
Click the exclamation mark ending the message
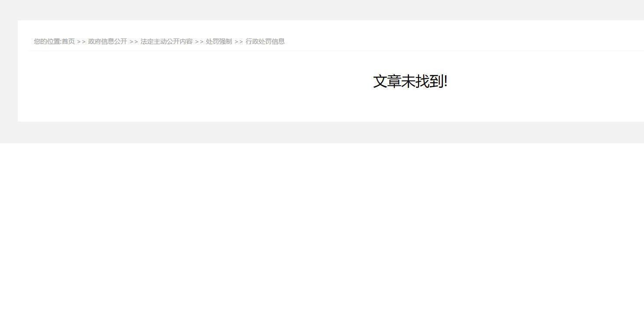point(446,81)
